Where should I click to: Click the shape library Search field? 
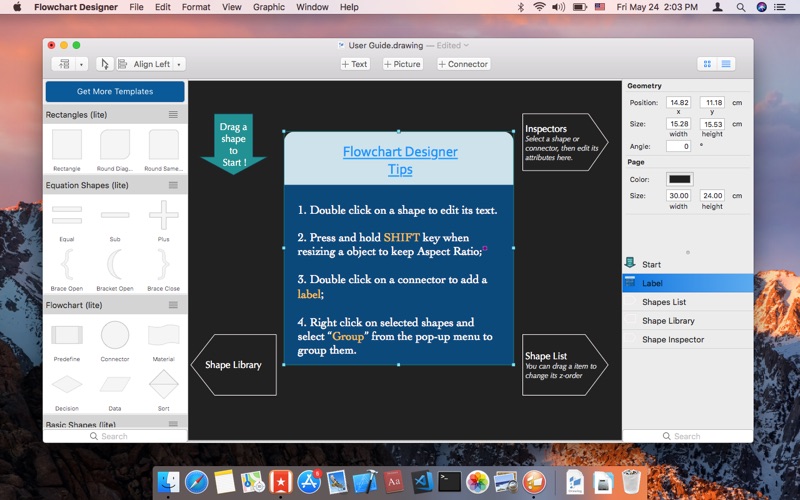click(115, 436)
